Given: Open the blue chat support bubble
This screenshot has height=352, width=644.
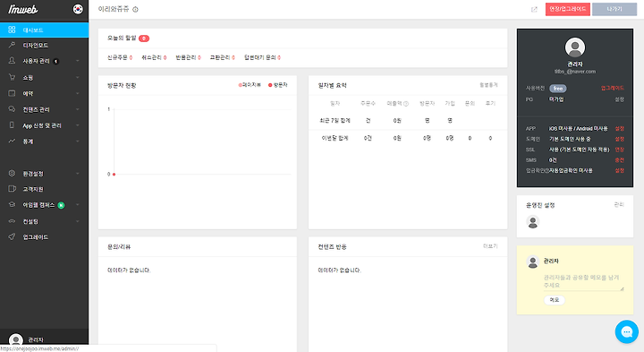Looking at the screenshot, I should pyautogui.click(x=626, y=331).
